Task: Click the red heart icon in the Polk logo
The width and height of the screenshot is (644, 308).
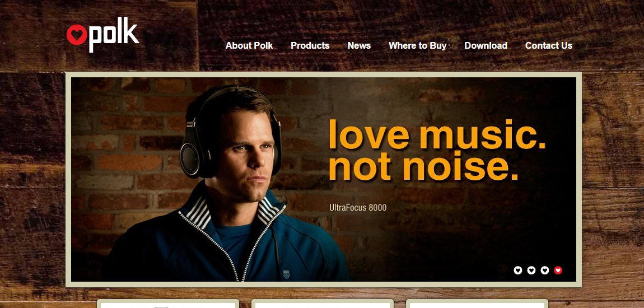Action: click(77, 35)
